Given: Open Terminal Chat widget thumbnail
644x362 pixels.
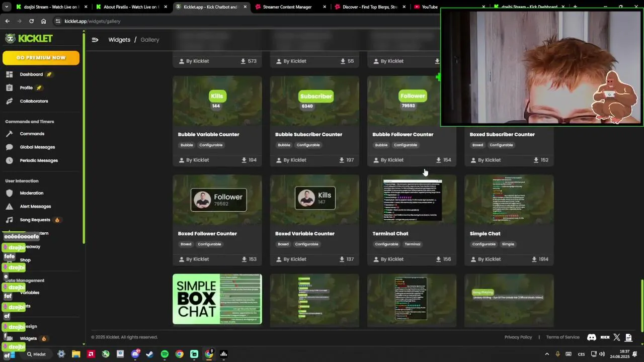Looking at the screenshot, I should click(412, 200).
